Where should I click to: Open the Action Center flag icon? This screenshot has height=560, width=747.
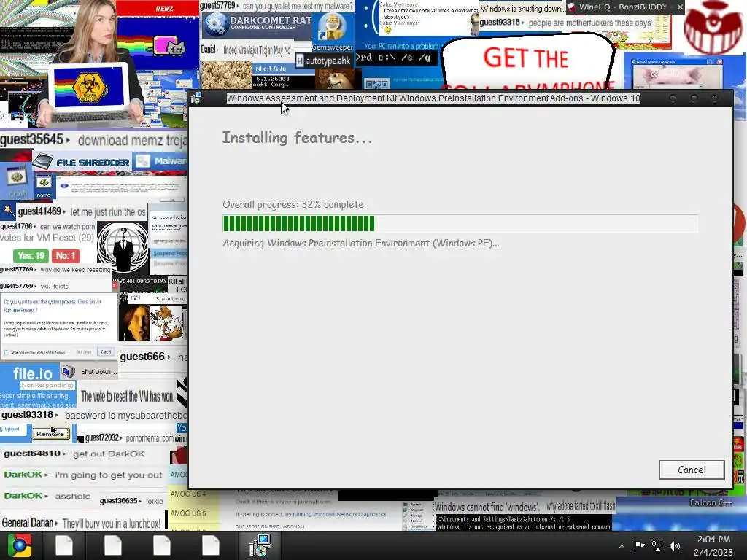[639, 545]
